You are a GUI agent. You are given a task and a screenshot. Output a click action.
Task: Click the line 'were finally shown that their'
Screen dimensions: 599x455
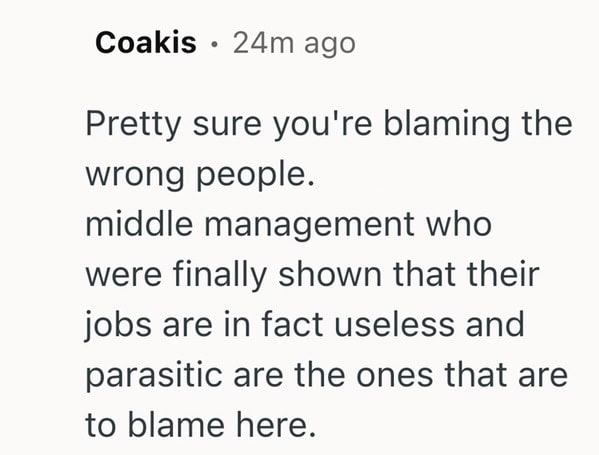[x=312, y=274]
